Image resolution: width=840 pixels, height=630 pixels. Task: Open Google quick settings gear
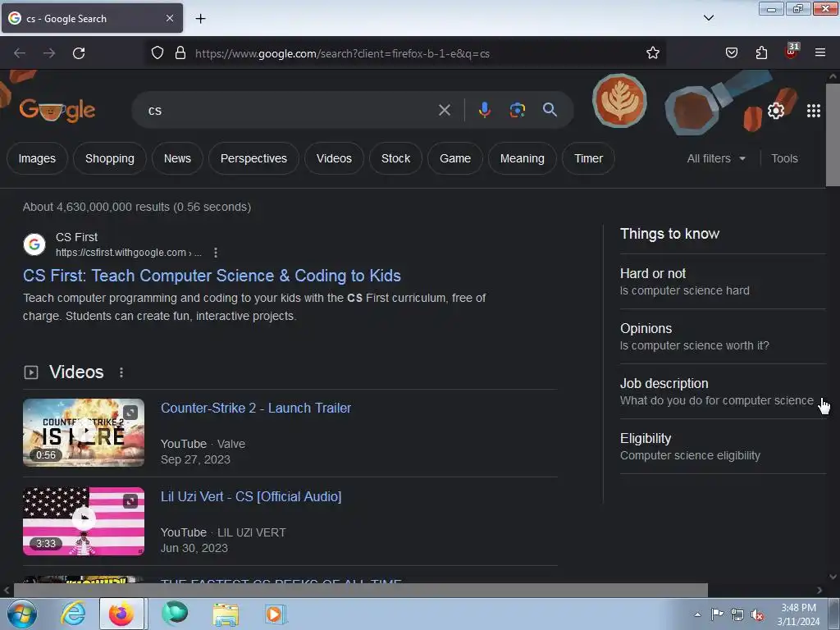point(776,111)
